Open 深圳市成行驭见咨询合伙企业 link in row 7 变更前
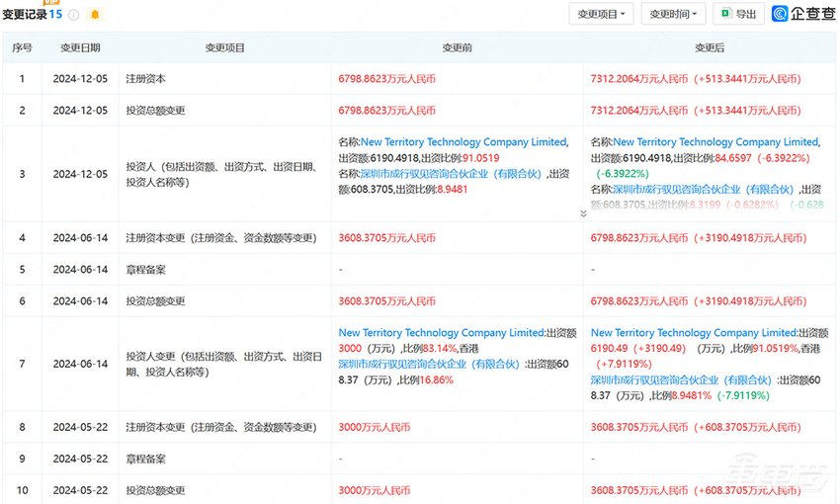Screen dimensions: 840x504 pyautogui.click(x=429, y=365)
